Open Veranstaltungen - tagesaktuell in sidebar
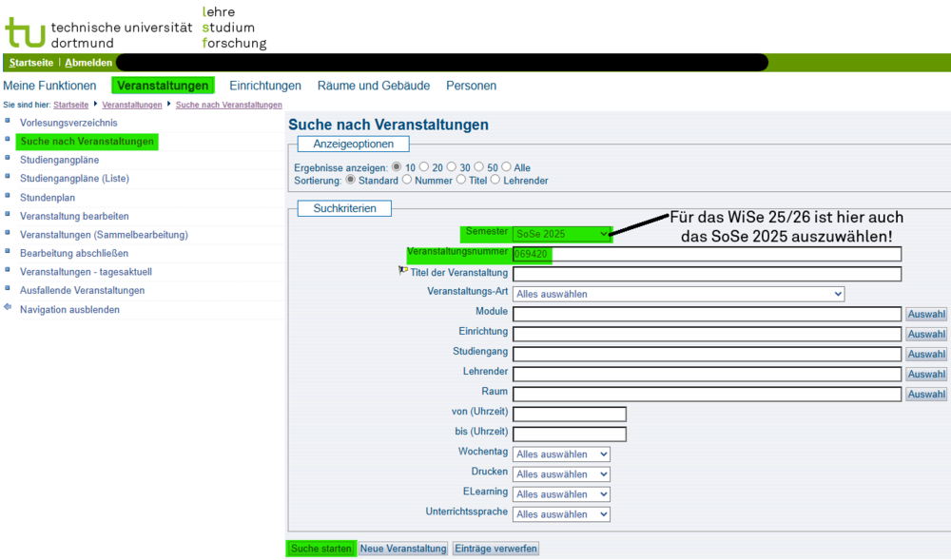 click(86, 272)
